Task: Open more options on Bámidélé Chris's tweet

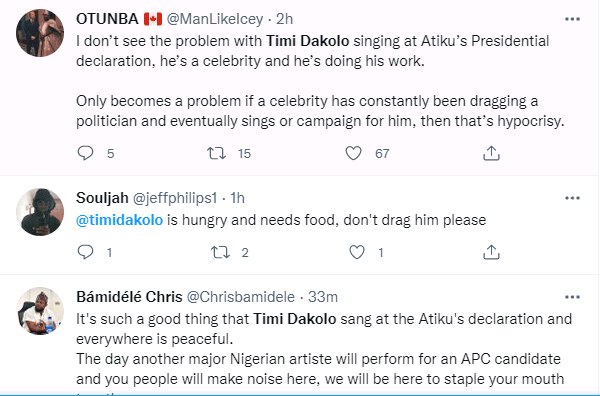Action: pos(572,297)
